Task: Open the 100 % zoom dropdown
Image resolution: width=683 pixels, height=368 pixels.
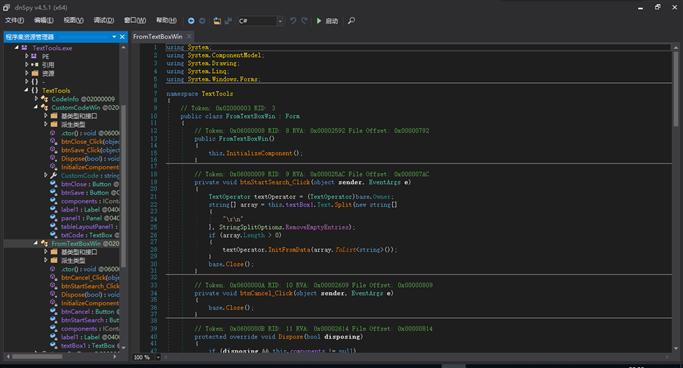Action: click(147, 357)
